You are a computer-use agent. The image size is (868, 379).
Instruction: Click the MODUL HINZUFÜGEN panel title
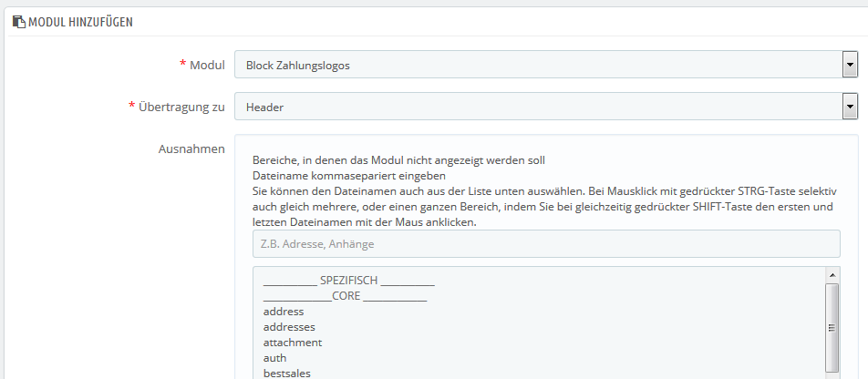(80, 22)
